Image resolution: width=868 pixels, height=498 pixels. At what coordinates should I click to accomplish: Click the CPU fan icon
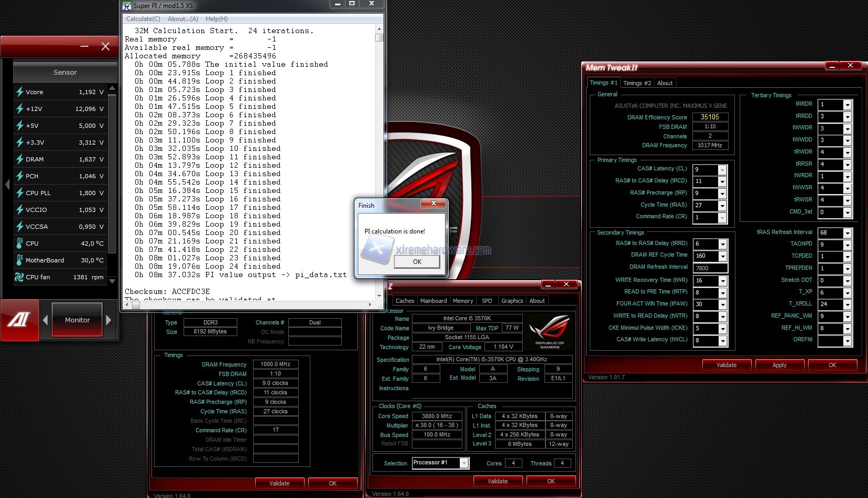(x=19, y=277)
